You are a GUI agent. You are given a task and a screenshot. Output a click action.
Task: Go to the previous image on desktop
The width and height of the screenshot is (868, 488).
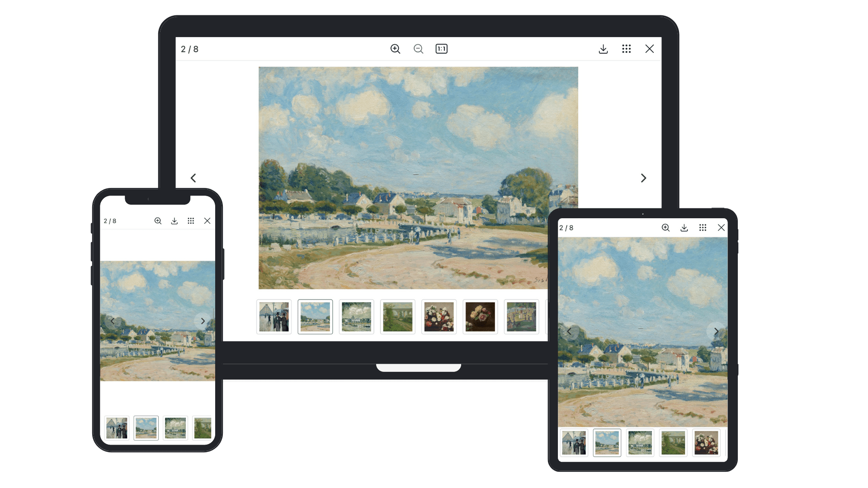(x=193, y=178)
